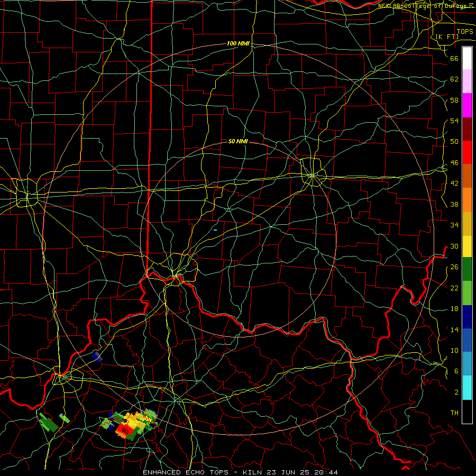Click the red core of the storm echo
This screenshot has width=476, height=476.
tap(124, 430)
